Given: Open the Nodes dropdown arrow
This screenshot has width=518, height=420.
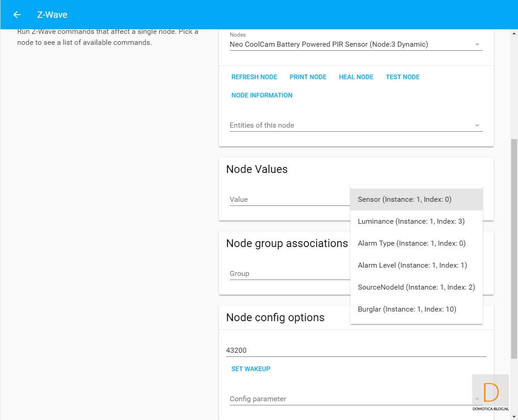Looking at the screenshot, I should pos(477,45).
